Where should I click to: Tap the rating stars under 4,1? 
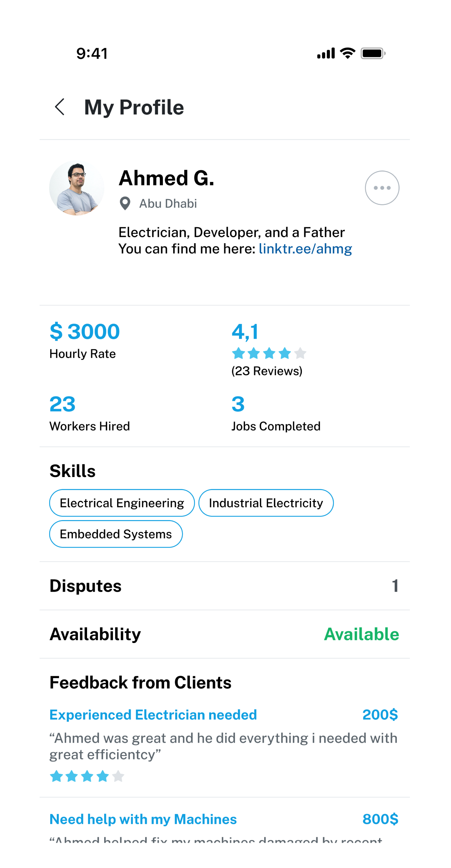[269, 353]
